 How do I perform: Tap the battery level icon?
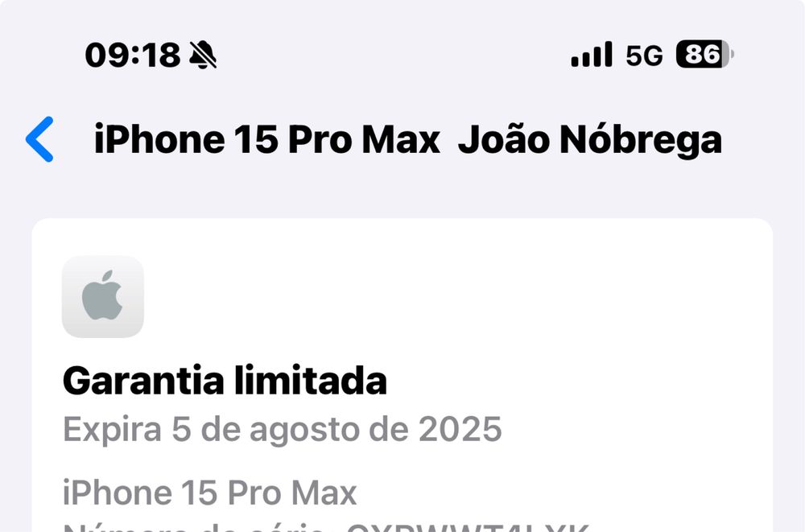[x=705, y=54]
